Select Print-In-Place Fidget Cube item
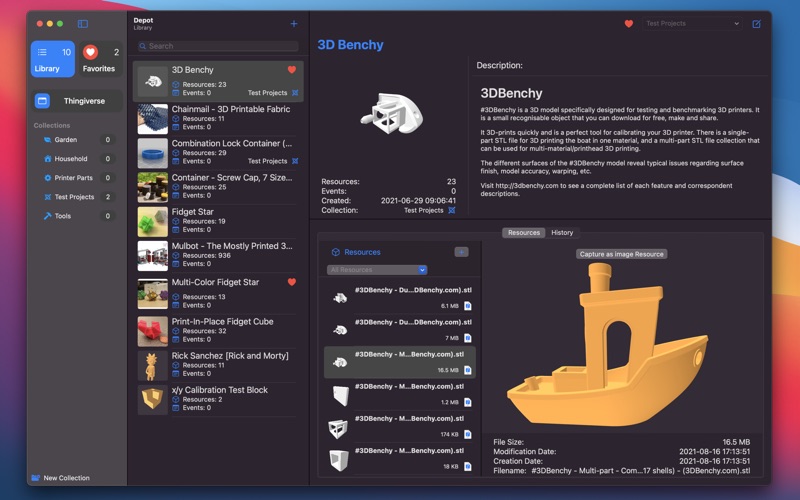800x500 pixels. pyautogui.click(x=218, y=331)
